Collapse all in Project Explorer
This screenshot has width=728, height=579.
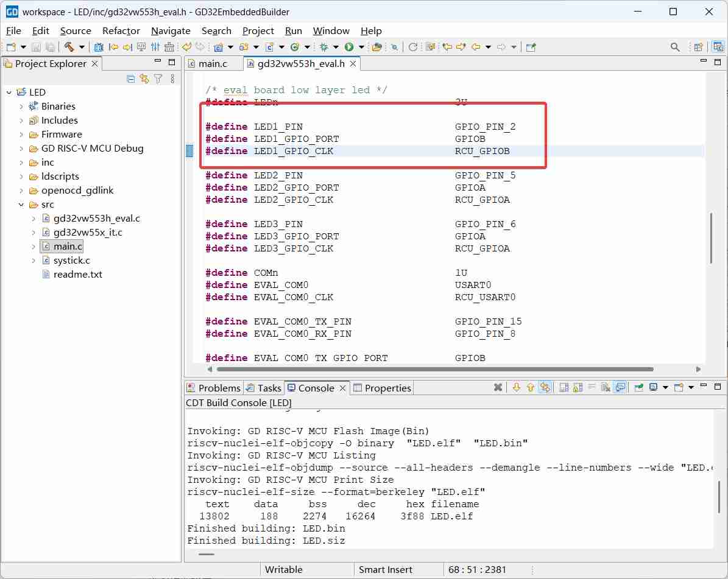130,79
